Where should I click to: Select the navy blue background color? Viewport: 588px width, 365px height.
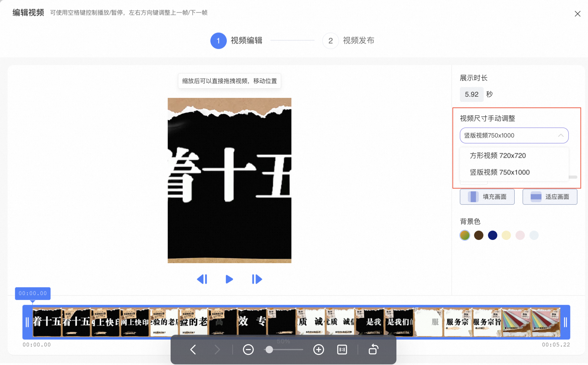point(493,235)
